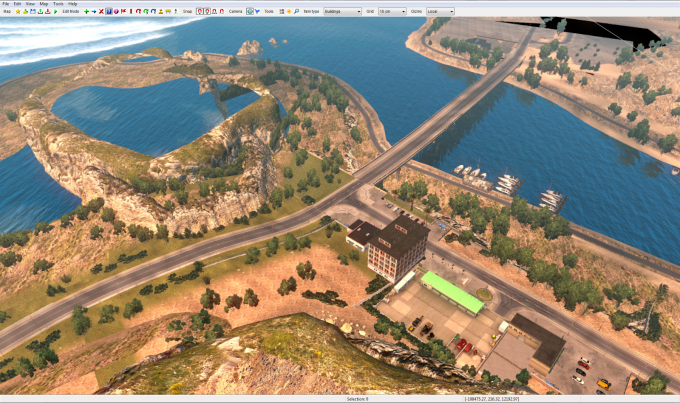680x403 pixels.
Task: Click the coordinates readout in the status bar
Action: 492,399
